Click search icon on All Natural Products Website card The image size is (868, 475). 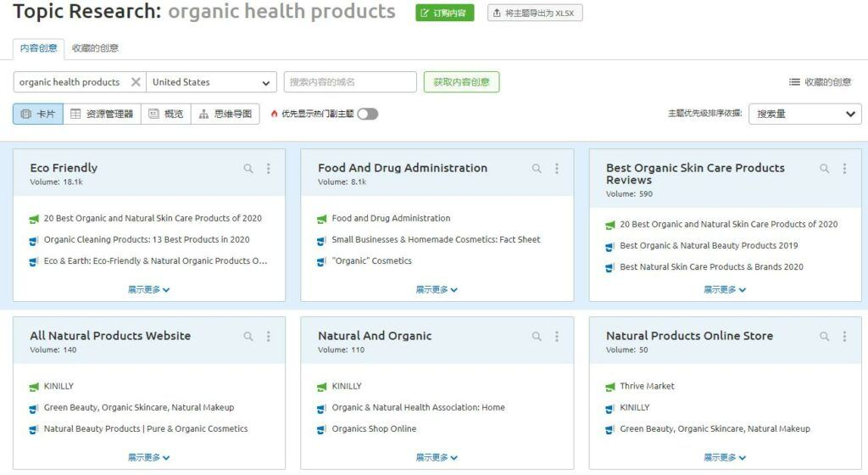248,336
